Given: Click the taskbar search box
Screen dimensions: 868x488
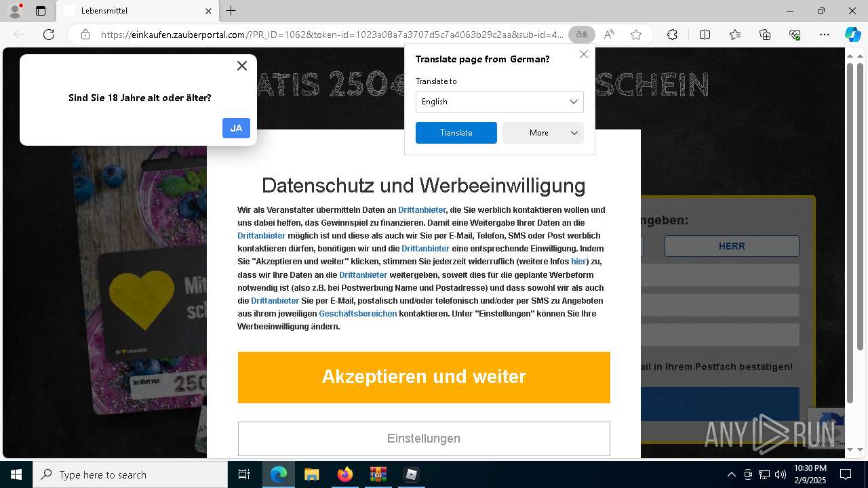Looking at the screenshot, I should (x=130, y=474).
